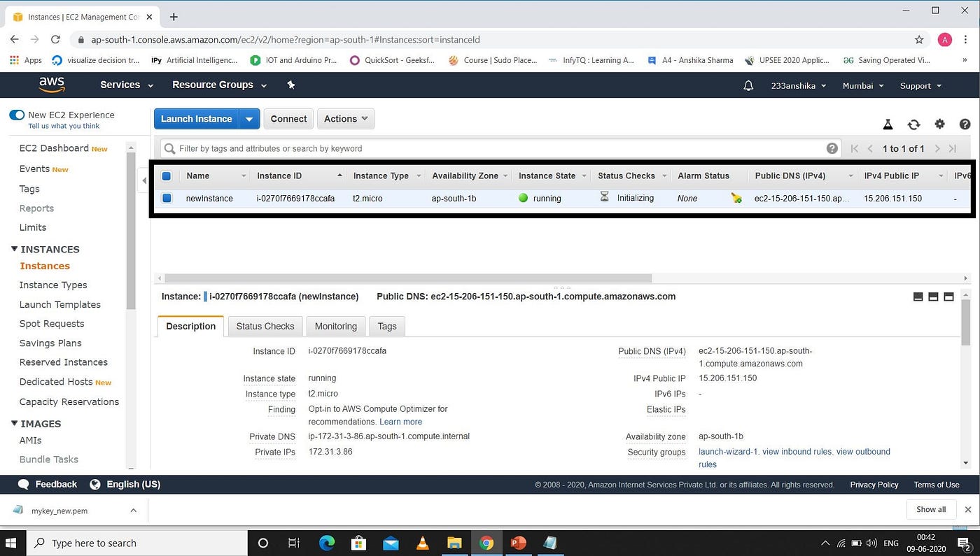Toggle the select-all instances checkbox
The height and width of the screenshot is (556, 980).
pos(167,176)
